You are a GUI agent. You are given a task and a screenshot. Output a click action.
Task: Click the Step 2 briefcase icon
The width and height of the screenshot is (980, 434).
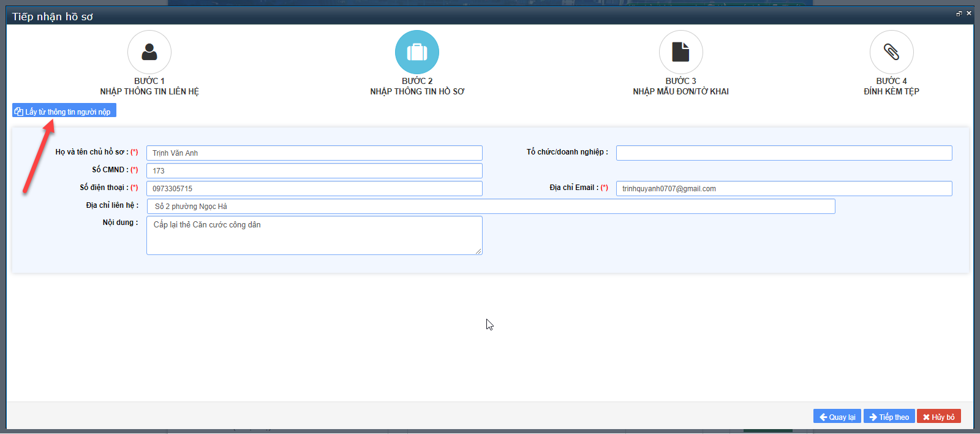tap(417, 52)
